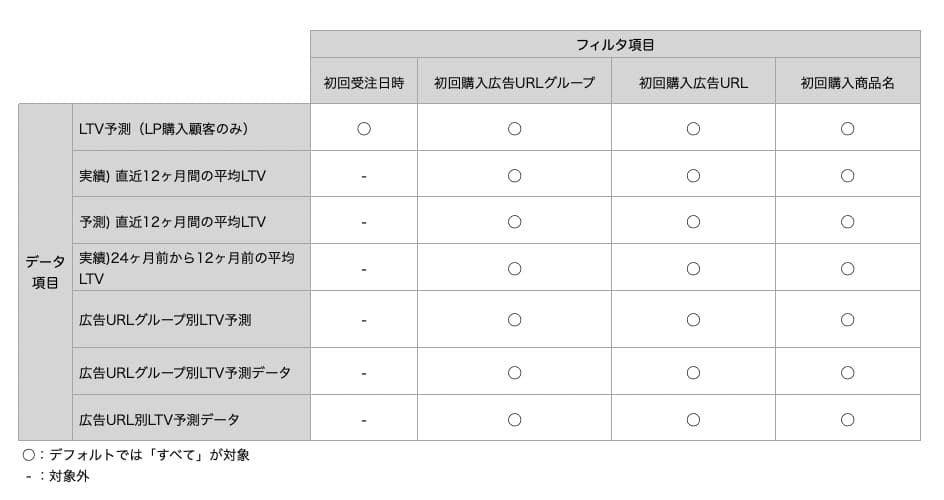Viewport: 944px width, 500px height.
Task: Select the 初回受注日時 column header
Action: click(364, 81)
